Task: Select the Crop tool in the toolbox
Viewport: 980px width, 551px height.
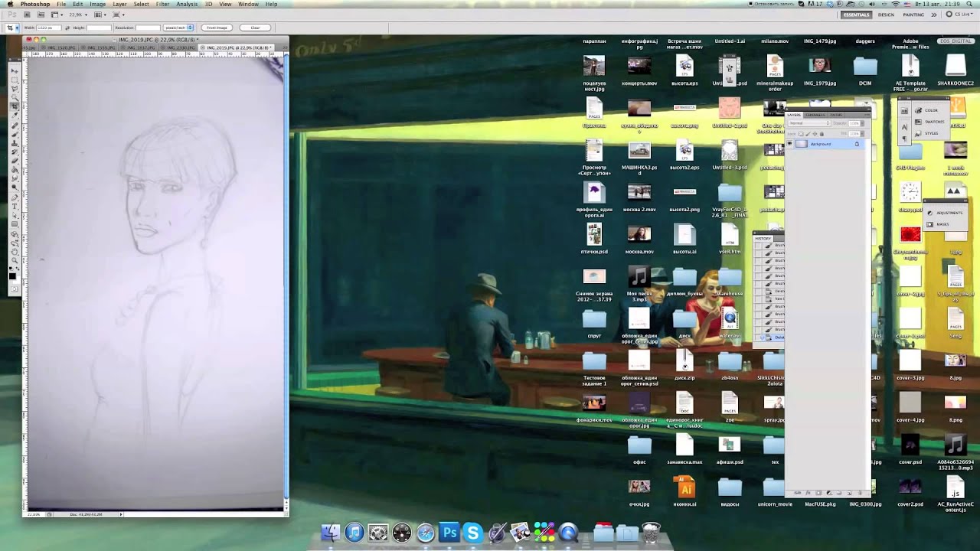Action: 15,106
